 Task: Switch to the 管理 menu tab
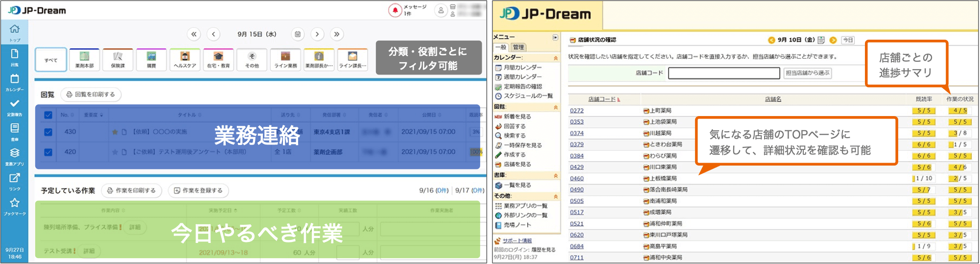tap(518, 48)
